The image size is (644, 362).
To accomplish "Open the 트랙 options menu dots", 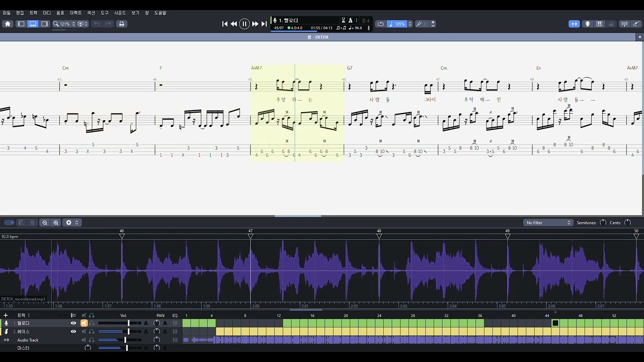I will 29,315.
